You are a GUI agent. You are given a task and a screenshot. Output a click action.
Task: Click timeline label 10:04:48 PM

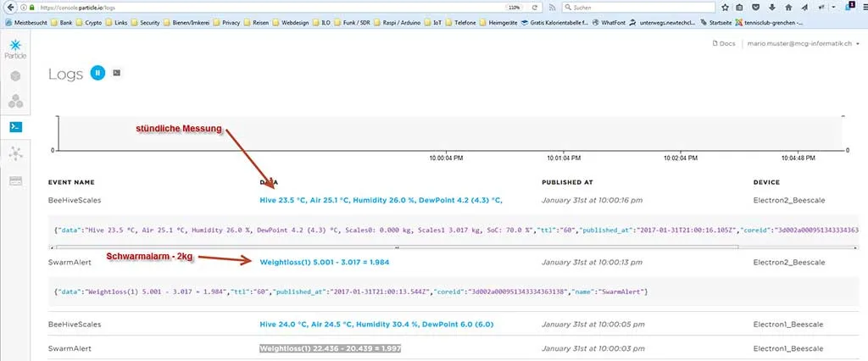pyautogui.click(x=798, y=158)
